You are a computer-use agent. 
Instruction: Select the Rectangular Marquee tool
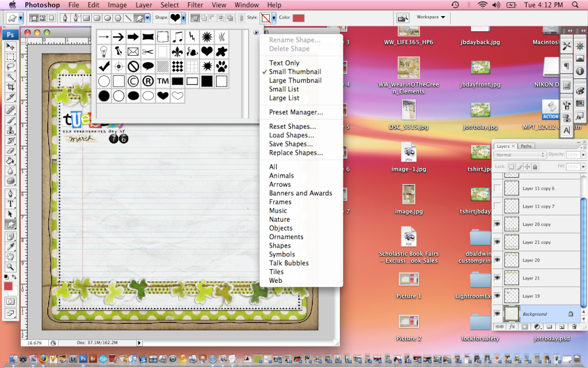[10, 57]
